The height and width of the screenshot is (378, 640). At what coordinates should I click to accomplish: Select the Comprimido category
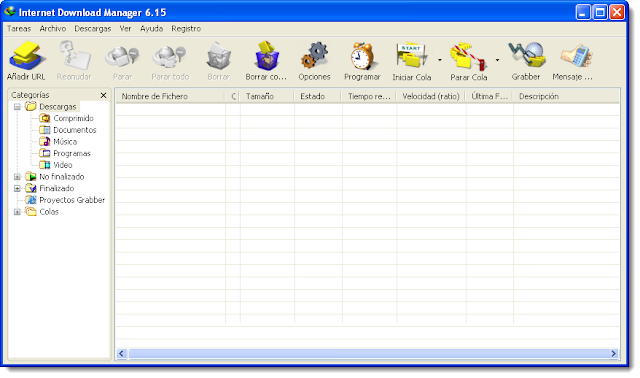67,118
